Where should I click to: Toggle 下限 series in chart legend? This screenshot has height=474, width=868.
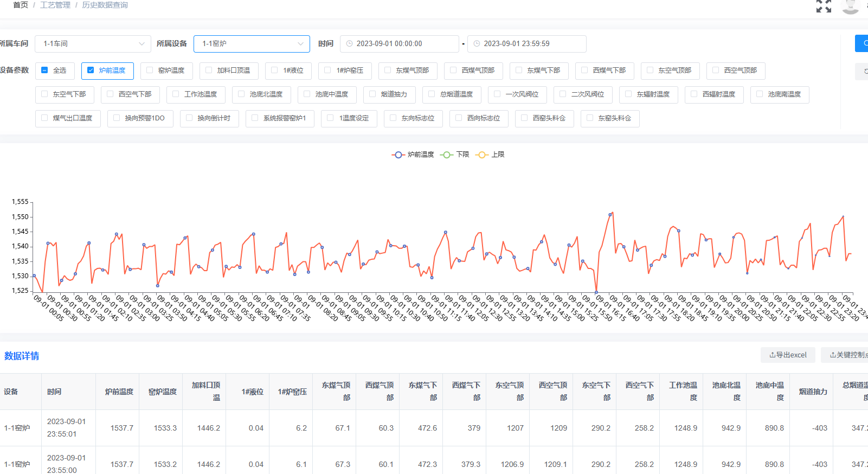pyautogui.click(x=455, y=155)
